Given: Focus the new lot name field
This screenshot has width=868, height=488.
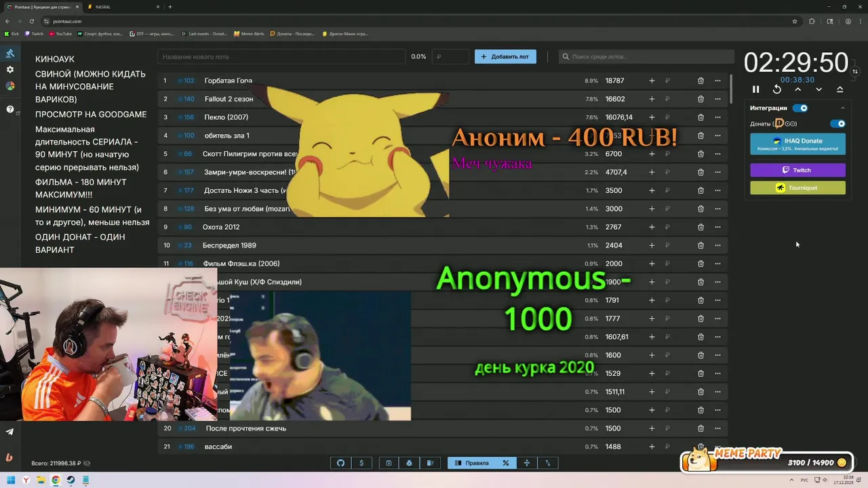Looking at the screenshot, I should pyautogui.click(x=281, y=57).
